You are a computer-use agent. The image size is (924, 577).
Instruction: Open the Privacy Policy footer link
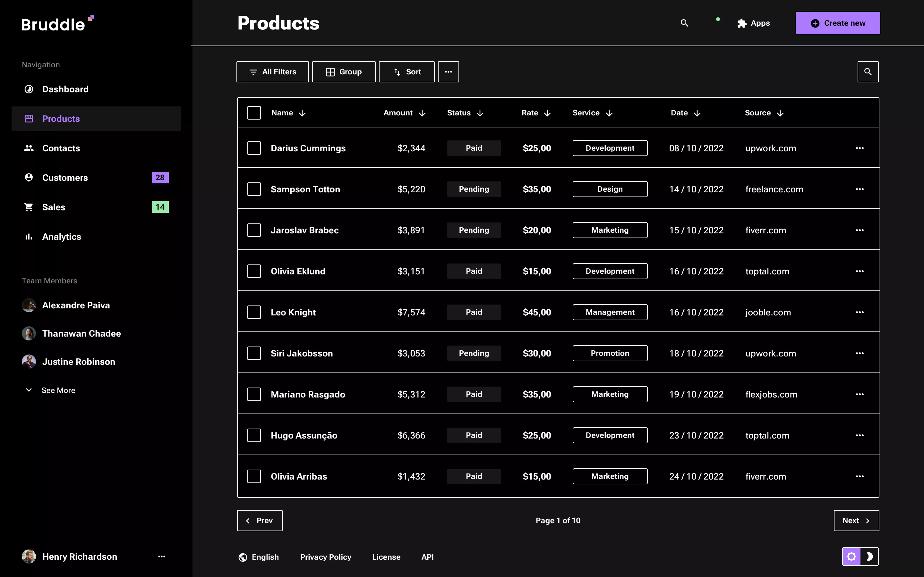point(325,557)
